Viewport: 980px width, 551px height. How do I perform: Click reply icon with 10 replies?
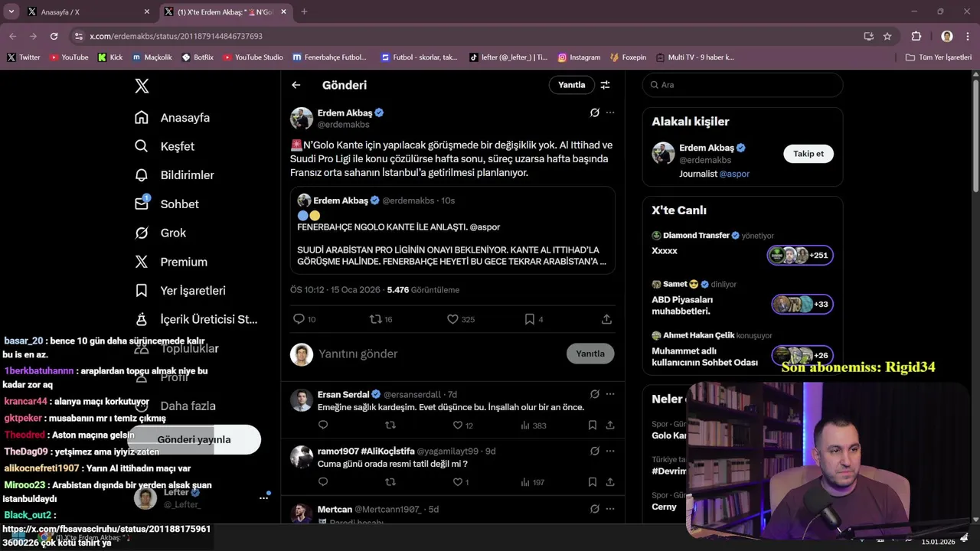coord(304,319)
